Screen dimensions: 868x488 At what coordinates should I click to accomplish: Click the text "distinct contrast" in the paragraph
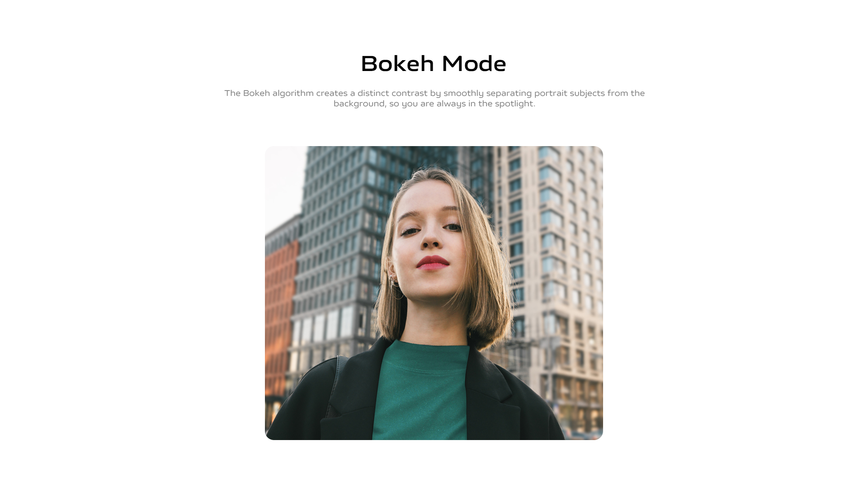point(392,93)
